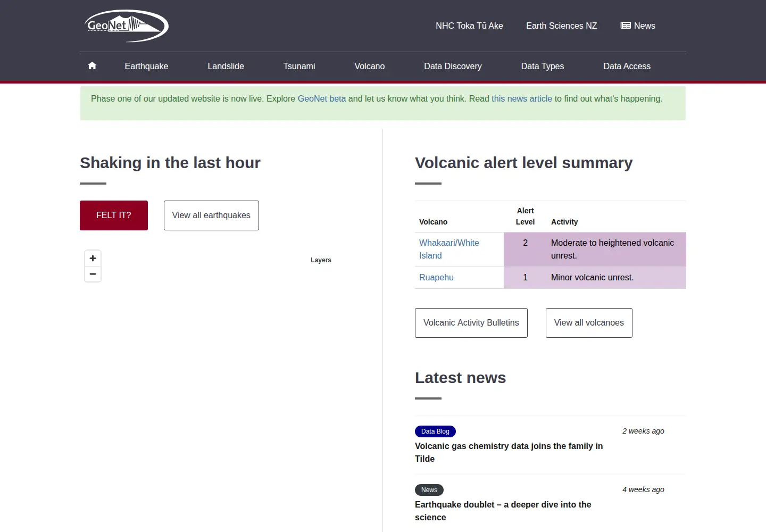Open the map Layers control
The width and height of the screenshot is (766, 532).
coord(321,260)
